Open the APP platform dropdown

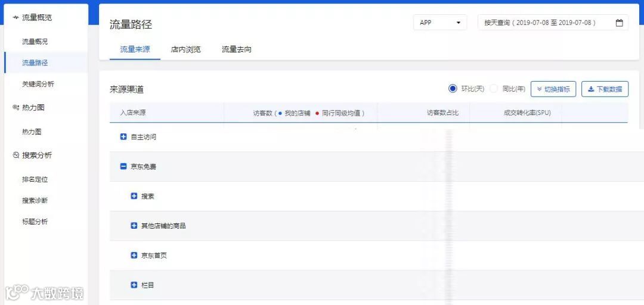tap(440, 23)
